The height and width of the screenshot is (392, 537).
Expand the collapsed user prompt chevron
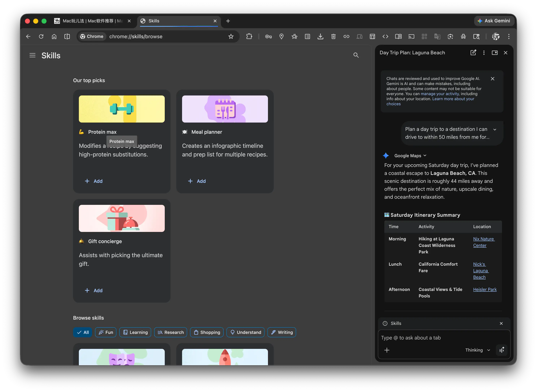click(x=495, y=130)
